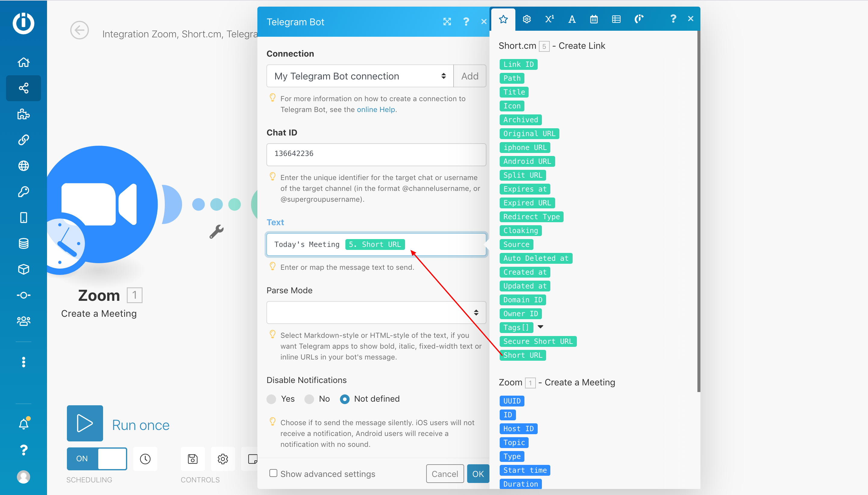Image resolution: width=868 pixels, height=495 pixels.
Task: Open the Data stores database icon
Action: click(24, 243)
